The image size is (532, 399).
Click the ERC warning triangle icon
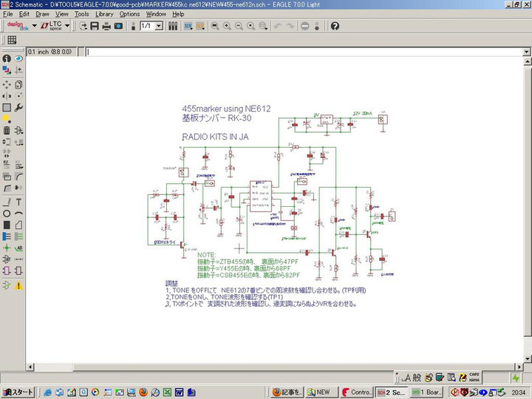pos(18,284)
